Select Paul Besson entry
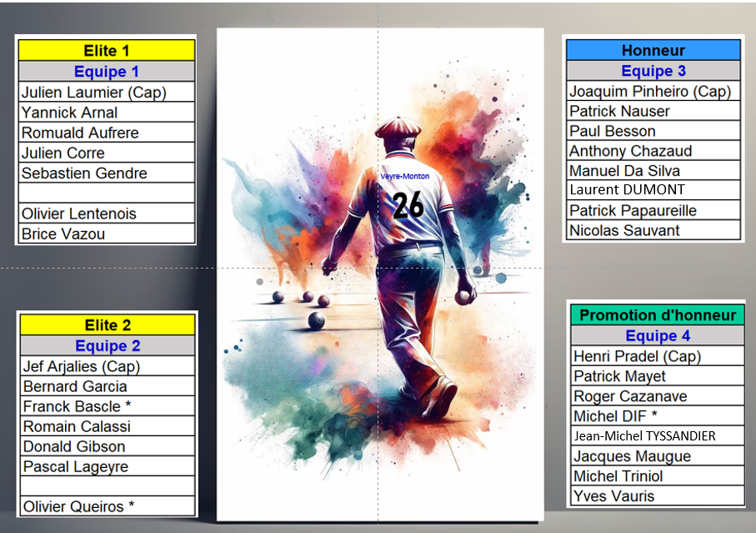This screenshot has height=533, width=756. pyautogui.click(x=653, y=131)
